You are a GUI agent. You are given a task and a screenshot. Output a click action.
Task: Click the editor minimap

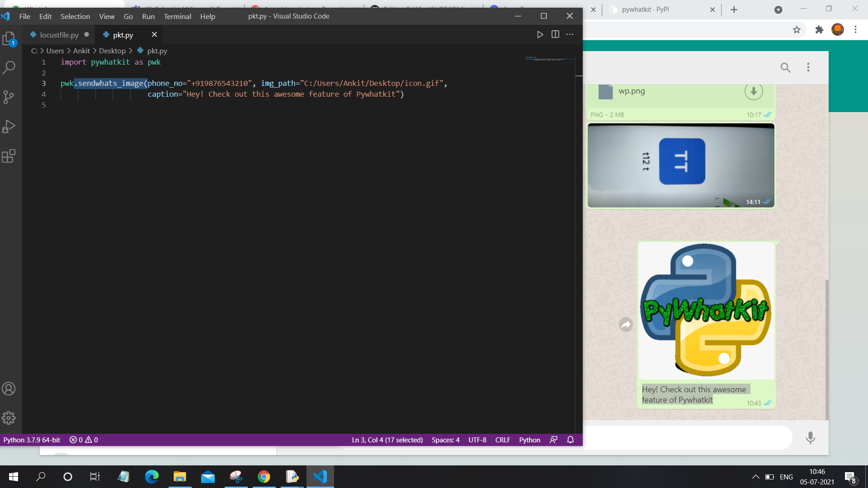pos(549,59)
